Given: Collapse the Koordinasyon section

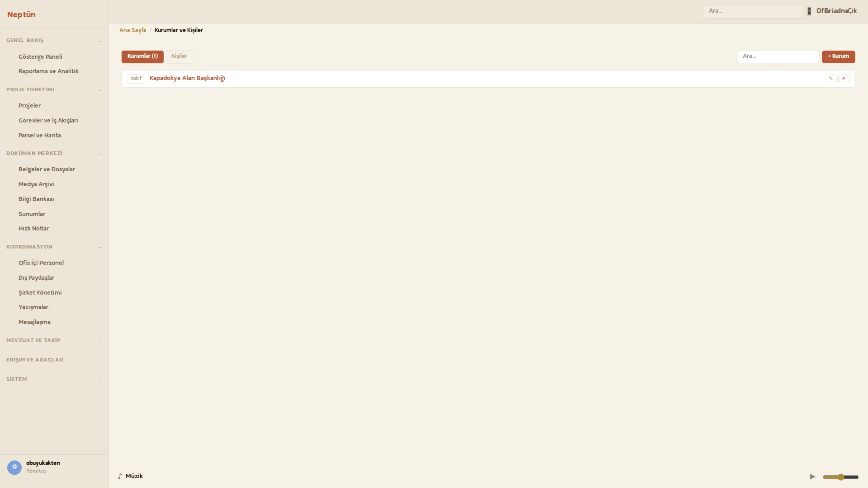Looking at the screenshot, I should point(54,247).
